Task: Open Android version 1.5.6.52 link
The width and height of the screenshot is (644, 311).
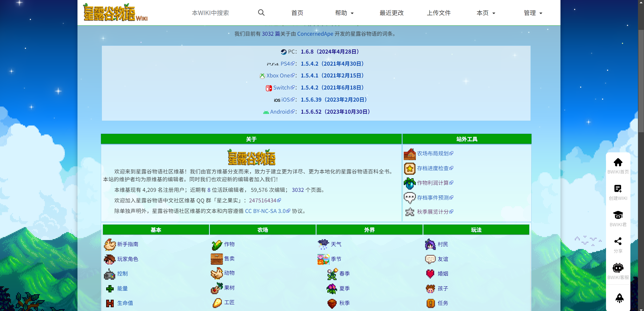Action: (x=337, y=112)
